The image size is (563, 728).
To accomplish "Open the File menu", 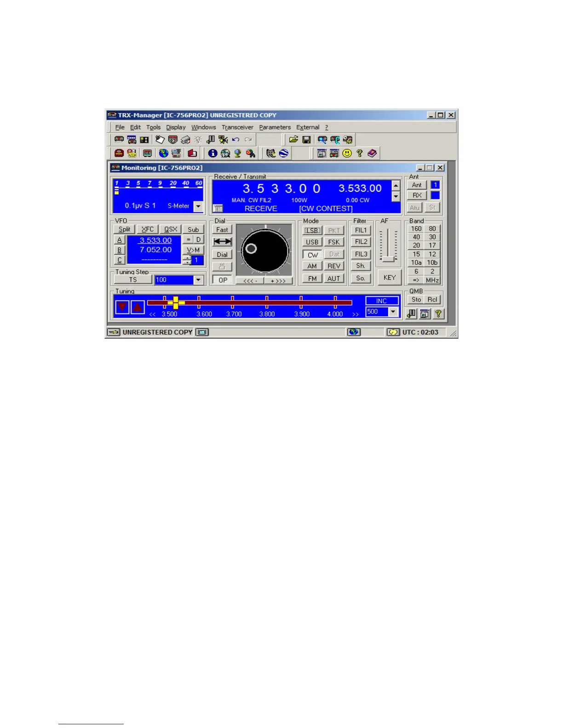I will [120, 127].
